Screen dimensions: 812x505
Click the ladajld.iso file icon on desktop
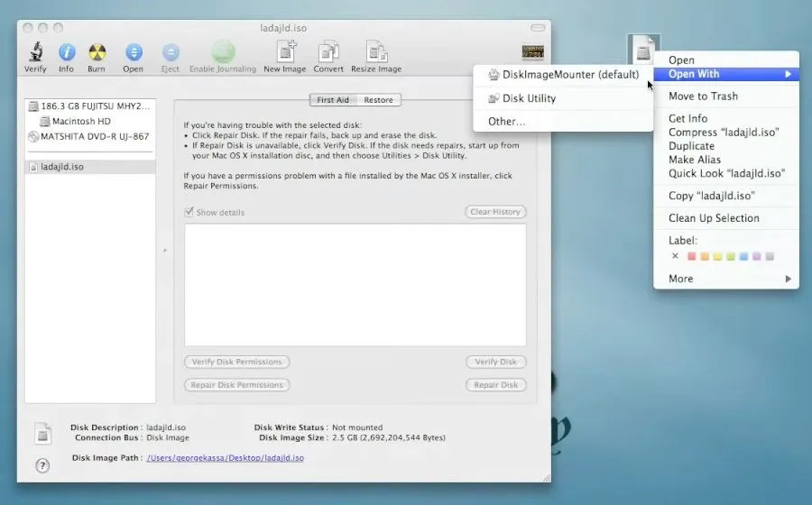click(x=643, y=49)
